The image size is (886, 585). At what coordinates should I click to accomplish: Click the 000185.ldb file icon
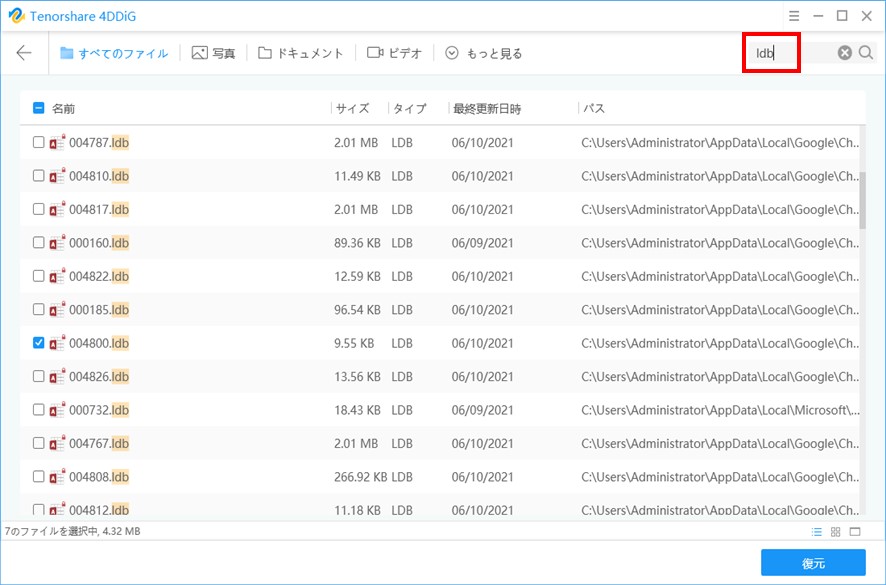point(57,309)
